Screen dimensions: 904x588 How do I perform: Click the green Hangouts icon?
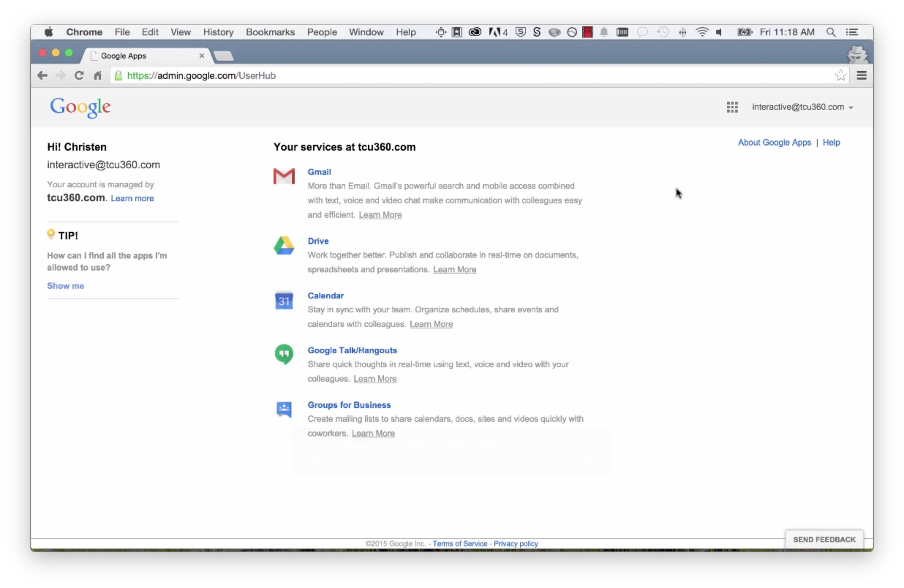pyautogui.click(x=284, y=354)
